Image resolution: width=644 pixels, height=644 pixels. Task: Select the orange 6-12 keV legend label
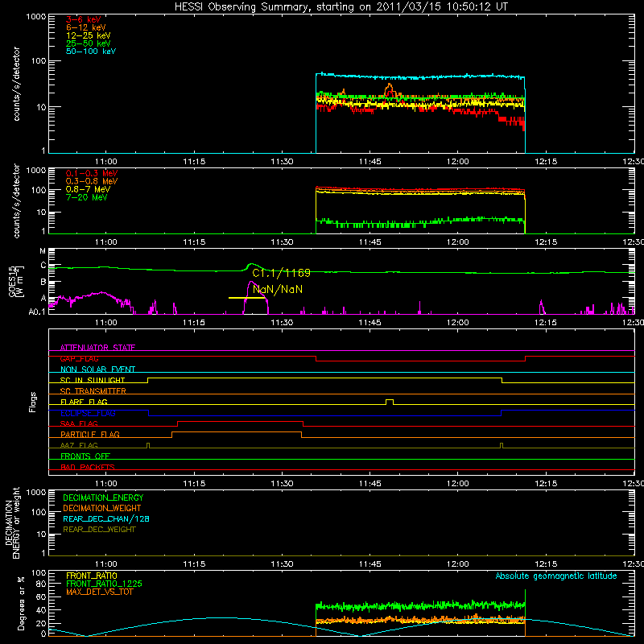pos(86,27)
